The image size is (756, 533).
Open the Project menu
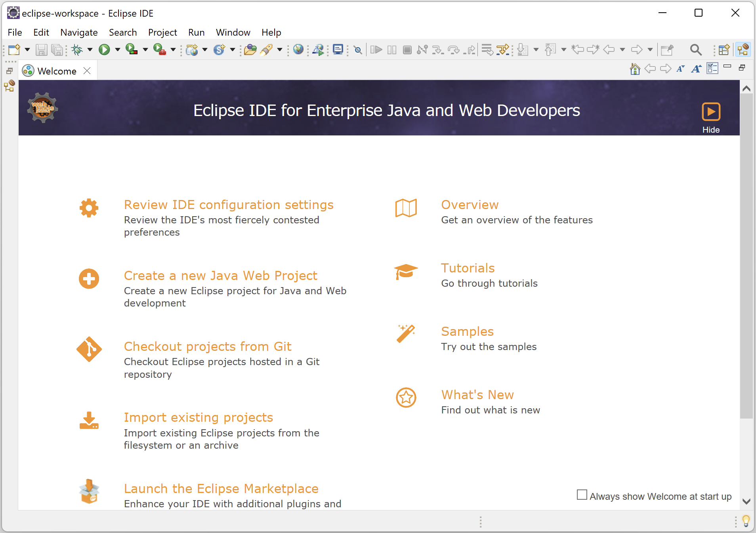162,32
